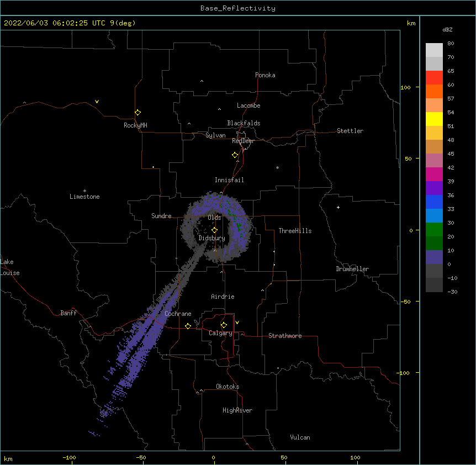This screenshot has height=465, width=476.
Task: Click the Drumheller label
Action: point(352,269)
